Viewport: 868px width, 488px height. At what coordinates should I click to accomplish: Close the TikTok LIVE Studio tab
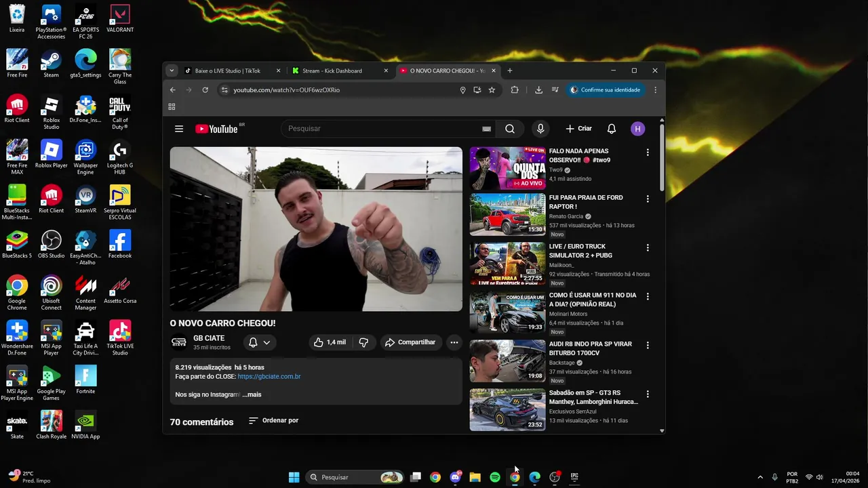278,70
